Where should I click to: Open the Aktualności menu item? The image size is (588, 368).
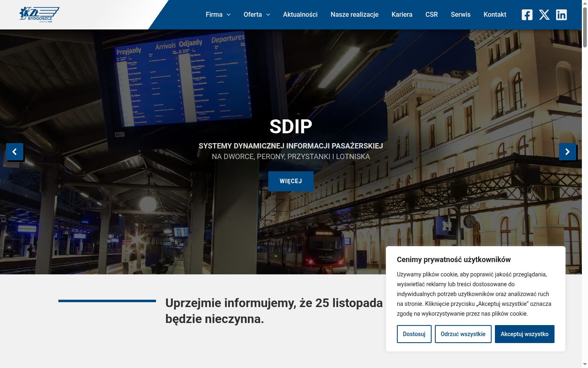(300, 15)
